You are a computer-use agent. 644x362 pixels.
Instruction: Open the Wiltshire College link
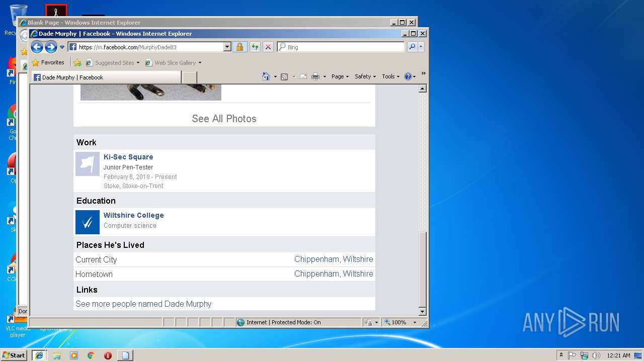tap(134, 215)
